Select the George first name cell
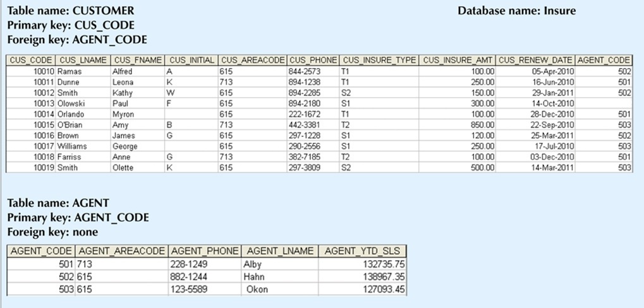This screenshot has height=308, width=644. coord(138,146)
